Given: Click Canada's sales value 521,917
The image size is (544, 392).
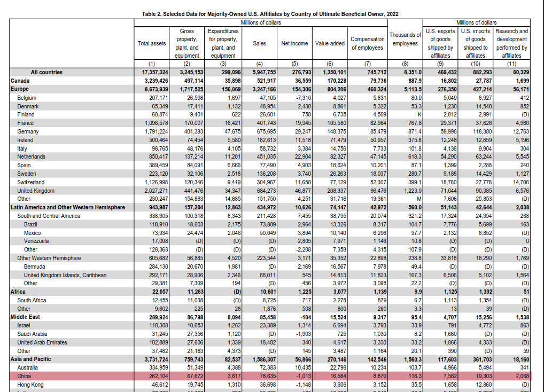Looking at the screenshot, I should (x=266, y=81).
